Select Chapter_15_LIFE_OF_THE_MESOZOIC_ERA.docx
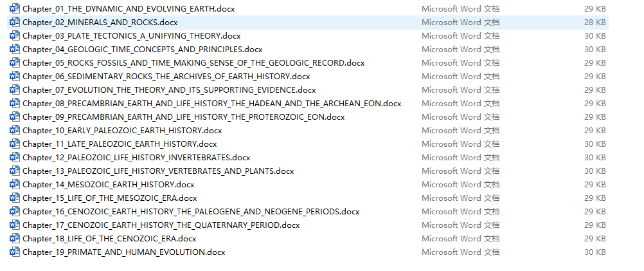This screenshot has width=644, height=271. (x=110, y=198)
